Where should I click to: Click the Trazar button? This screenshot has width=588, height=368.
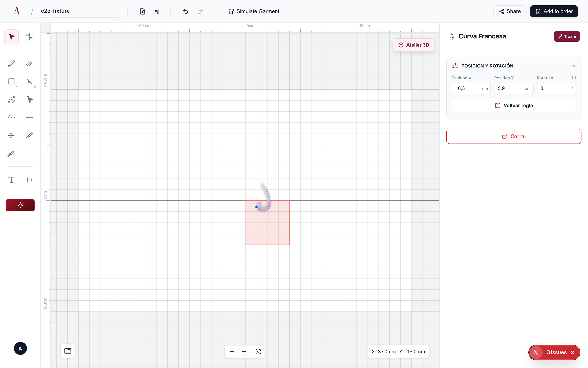point(567,37)
